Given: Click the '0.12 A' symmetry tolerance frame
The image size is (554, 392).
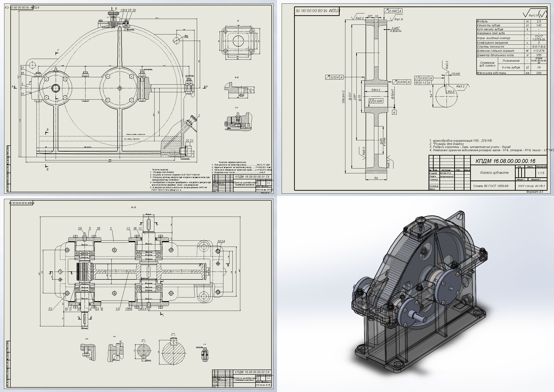Looking at the screenshot, I should pos(423,83).
